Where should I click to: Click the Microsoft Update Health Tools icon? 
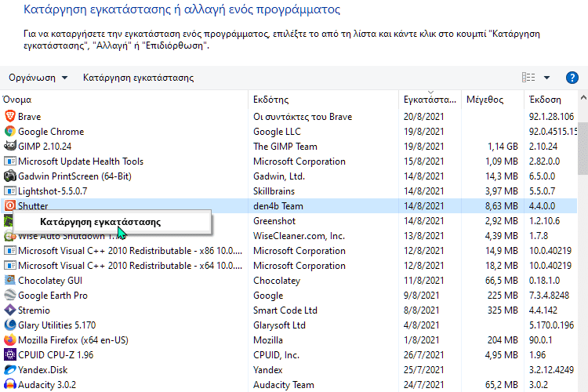tap(9, 161)
